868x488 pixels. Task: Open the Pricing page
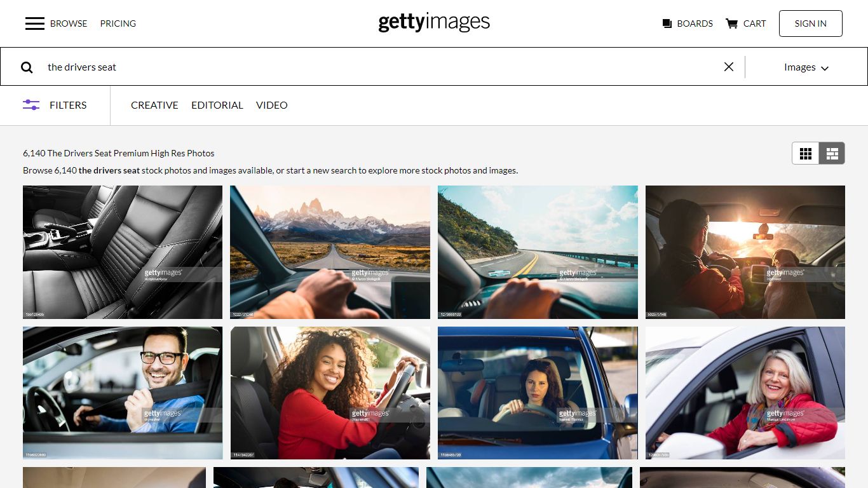click(118, 24)
